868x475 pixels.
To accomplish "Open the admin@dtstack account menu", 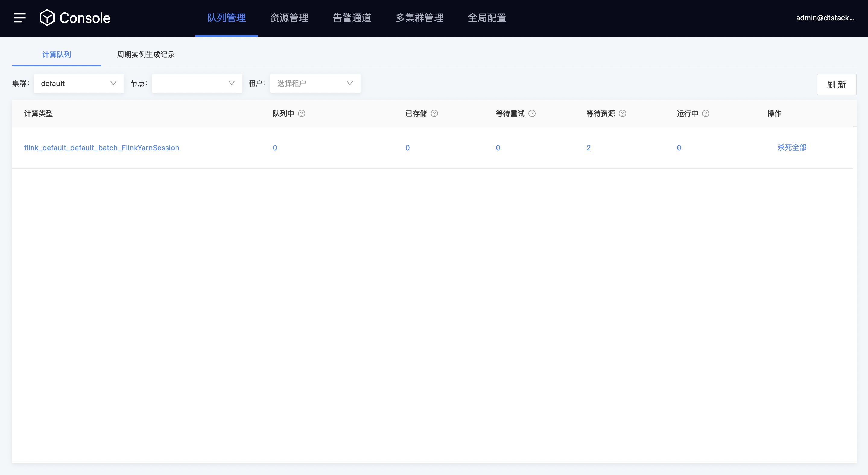I will (825, 18).
